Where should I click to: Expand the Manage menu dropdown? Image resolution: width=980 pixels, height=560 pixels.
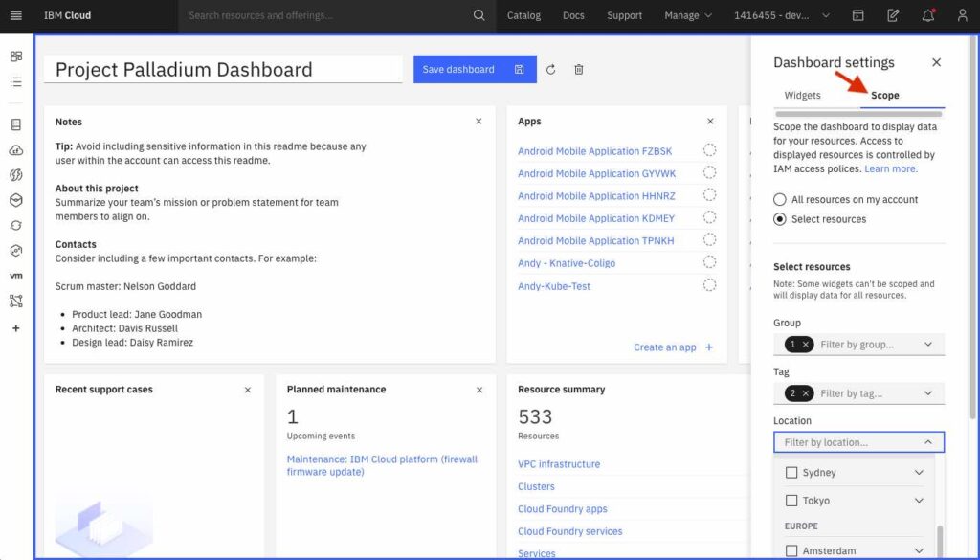click(687, 15)
